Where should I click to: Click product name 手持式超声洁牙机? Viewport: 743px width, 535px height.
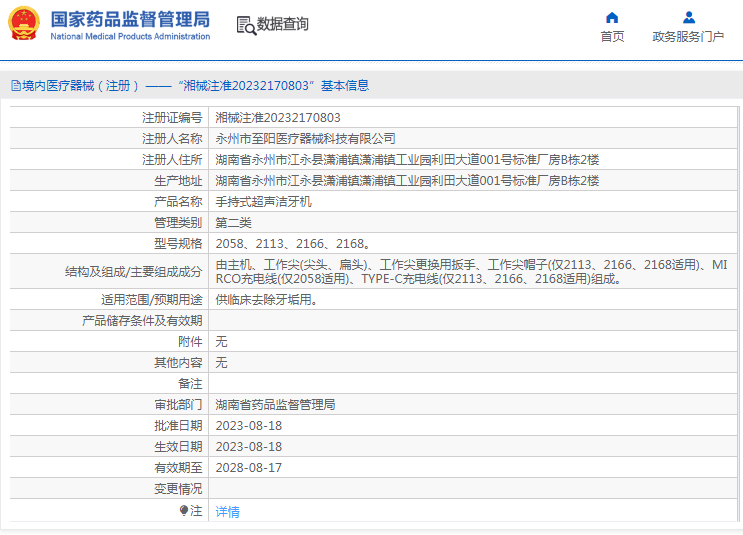[263, 201]
